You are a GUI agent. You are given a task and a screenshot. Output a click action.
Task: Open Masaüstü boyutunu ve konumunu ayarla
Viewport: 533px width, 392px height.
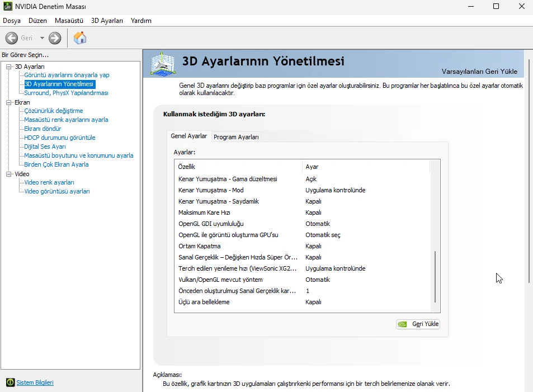tap(79, 155)
